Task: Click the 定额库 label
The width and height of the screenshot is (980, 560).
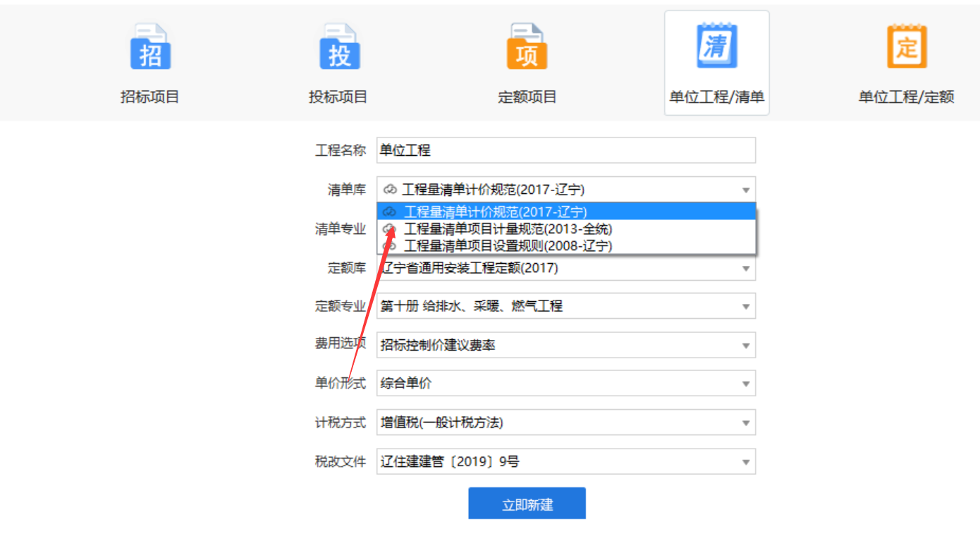Action: pyautogui.click(x=347, y=268)
